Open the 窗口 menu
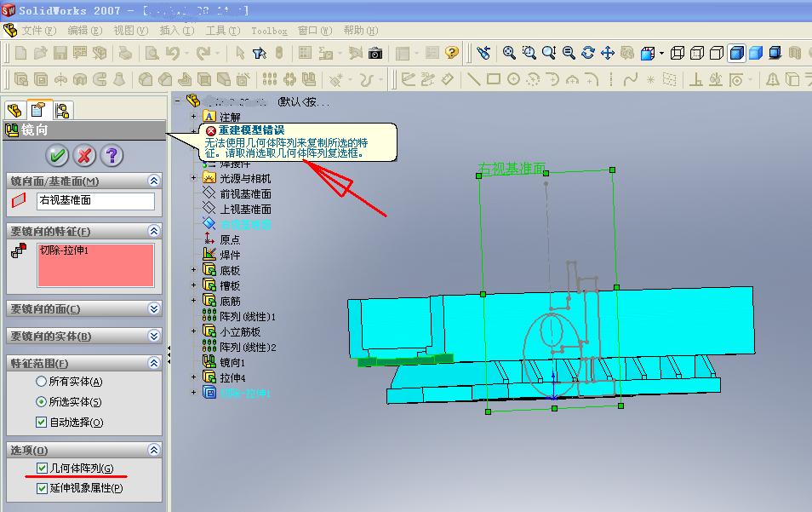The height and width of the screenshot is (512, 812). (x=315, y=31)
